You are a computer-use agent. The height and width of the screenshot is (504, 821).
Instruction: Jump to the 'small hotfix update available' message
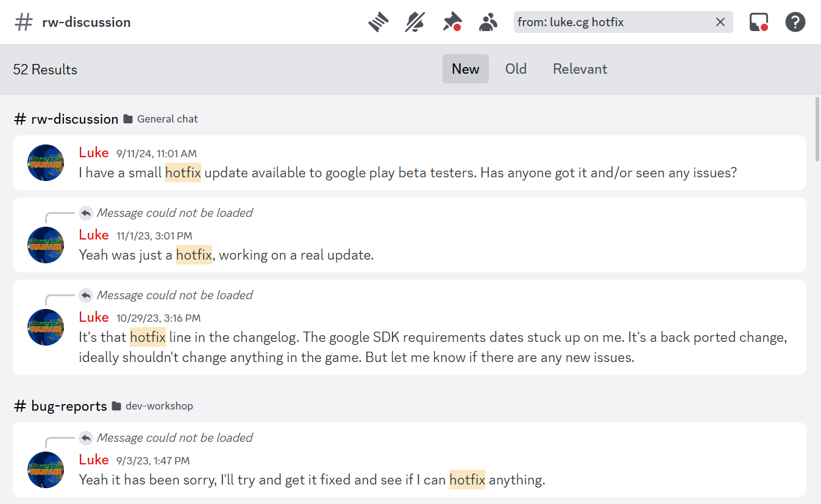[410, 163]
